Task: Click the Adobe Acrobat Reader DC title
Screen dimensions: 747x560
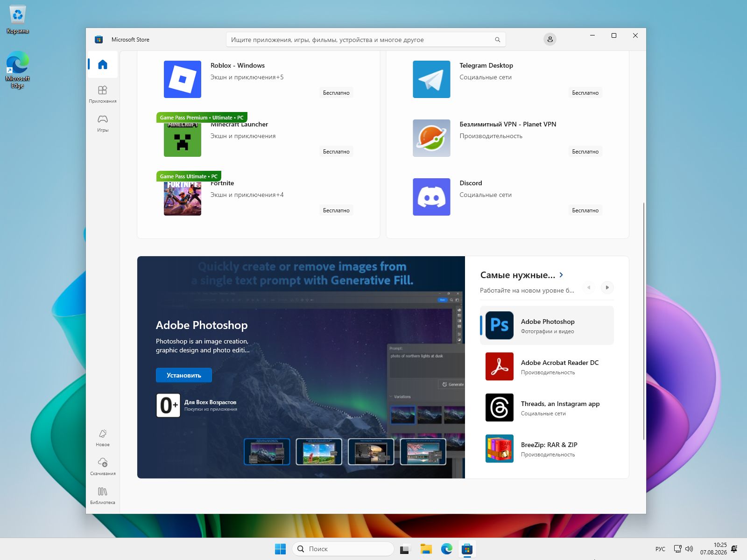Action: click(x=560, y=363)
